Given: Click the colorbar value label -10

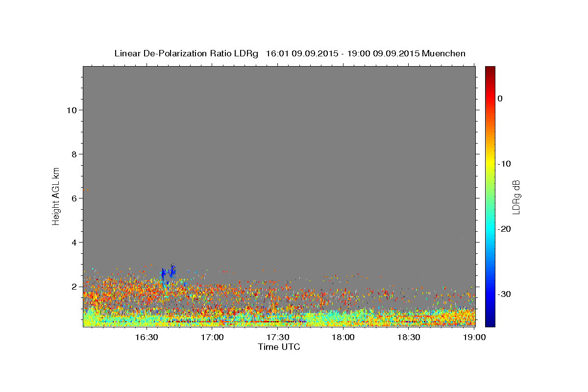Looking at the screenshot, I should pos(504,164).
